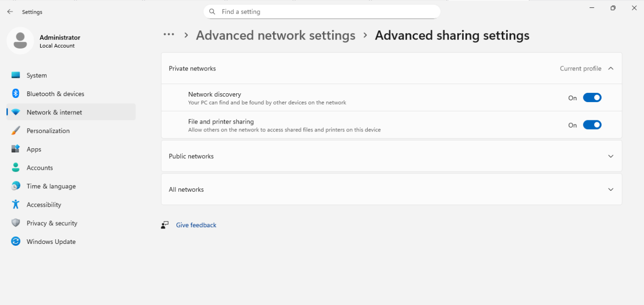The height and width of the screenshot is (305, 644).
Task: Open Accessibility settings page
Action: click(x=71, y=204)
